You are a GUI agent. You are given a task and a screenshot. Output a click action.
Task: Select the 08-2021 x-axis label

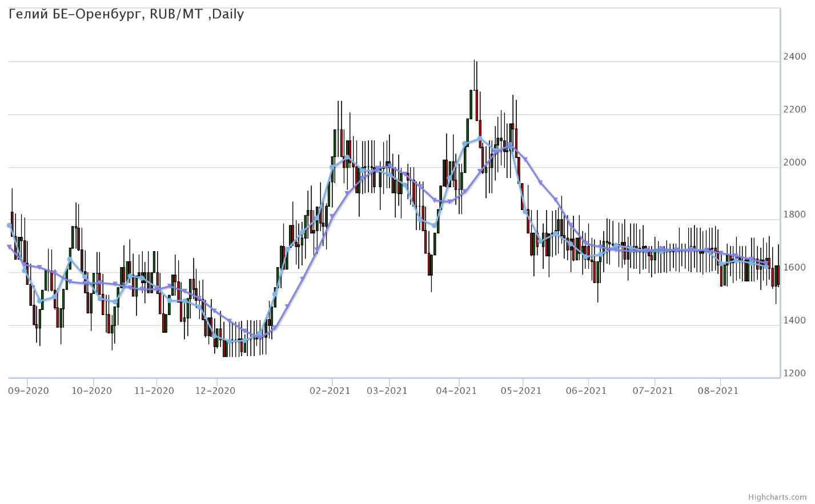click(718, 391)
